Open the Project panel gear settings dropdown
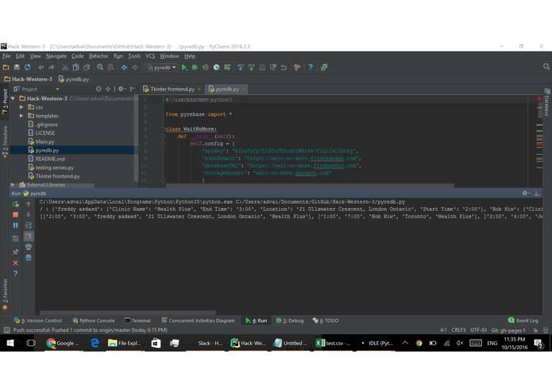Screen dimensions: 552x392 pos(122,89)
